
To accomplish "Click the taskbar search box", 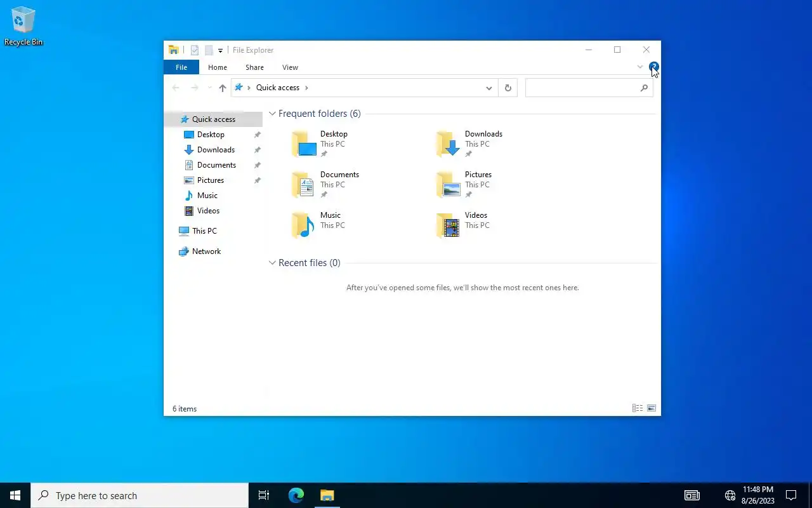I will click(140, 495).
